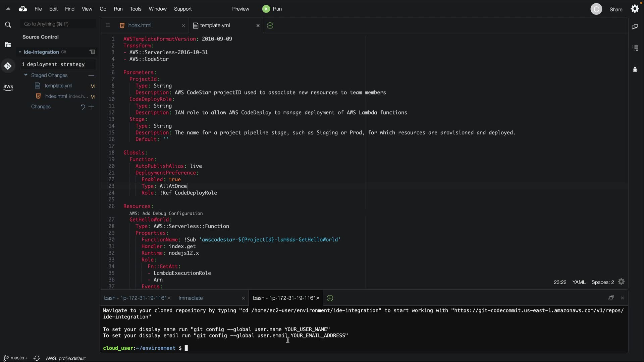Screen dimensions: 644x362
Task: Open the Collaborate panel icon
Action: click(635, 27)
